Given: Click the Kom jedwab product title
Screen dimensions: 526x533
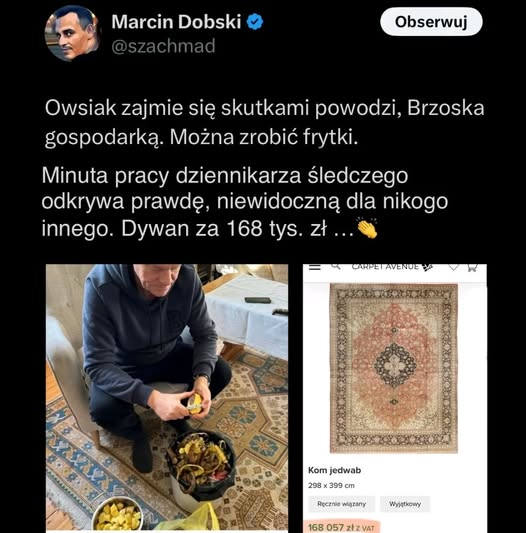Looking at the screenshot, I should click(334, 470).
